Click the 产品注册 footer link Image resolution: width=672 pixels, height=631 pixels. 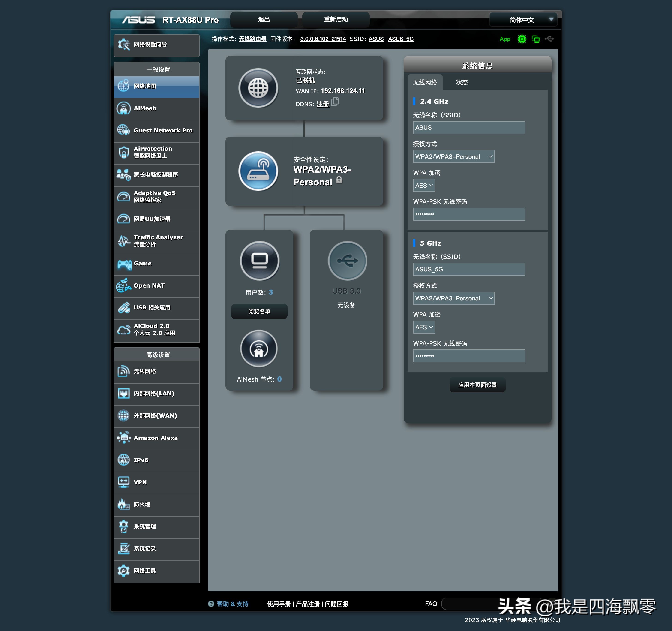click(x=308, y=604)
